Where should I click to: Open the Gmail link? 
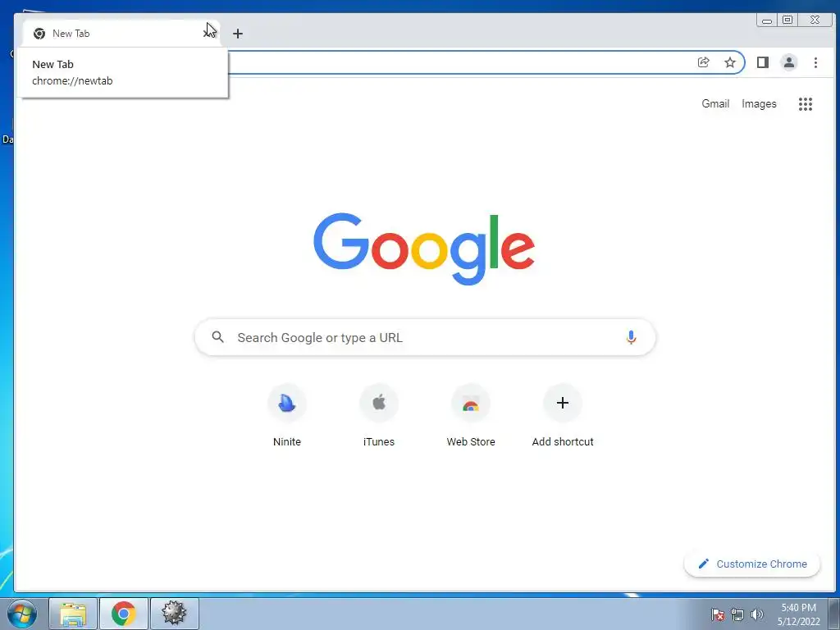point(715,104)
